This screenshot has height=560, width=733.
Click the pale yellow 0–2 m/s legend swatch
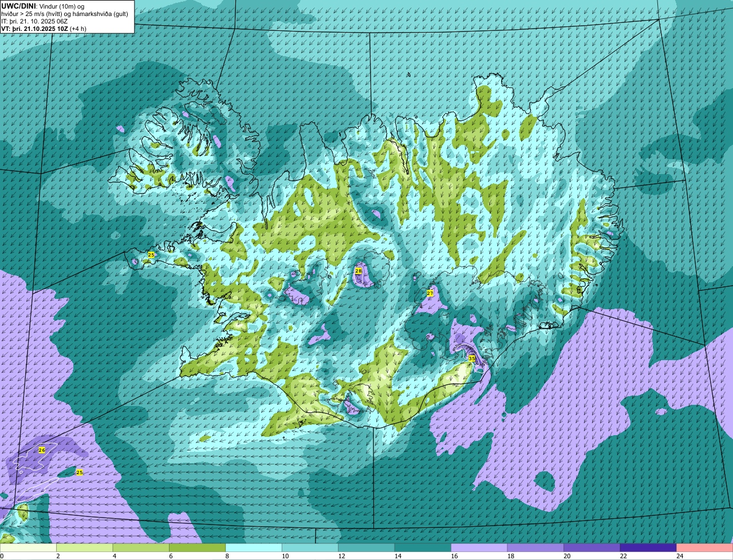coord(28,547)
